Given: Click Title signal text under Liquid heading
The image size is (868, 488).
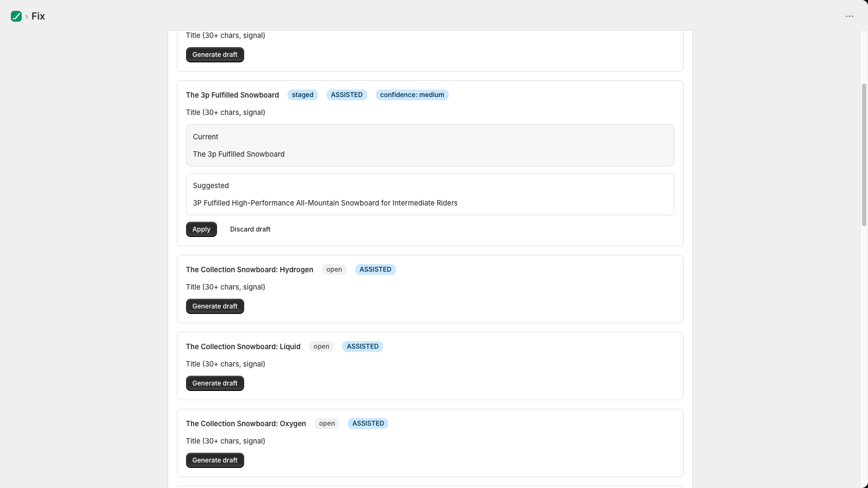Looking at the screenshot, I should click(x=226, y=364).
